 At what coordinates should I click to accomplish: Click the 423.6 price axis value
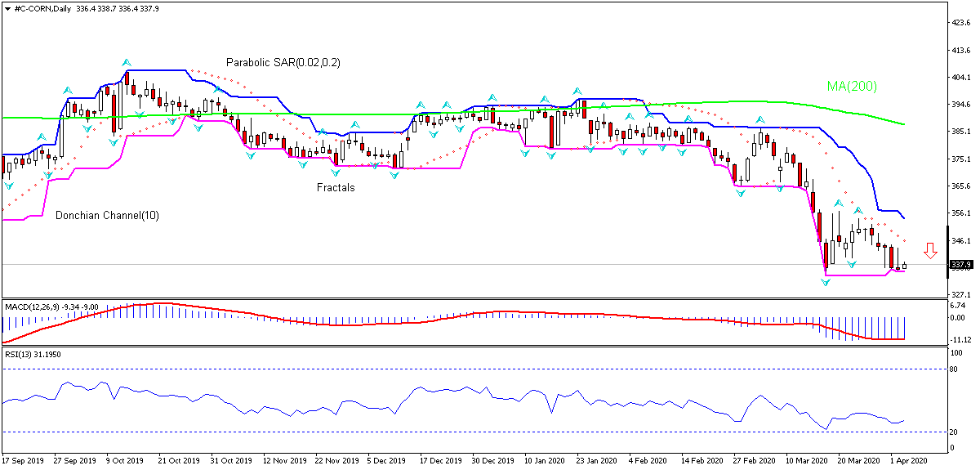(x=960, y=24)
